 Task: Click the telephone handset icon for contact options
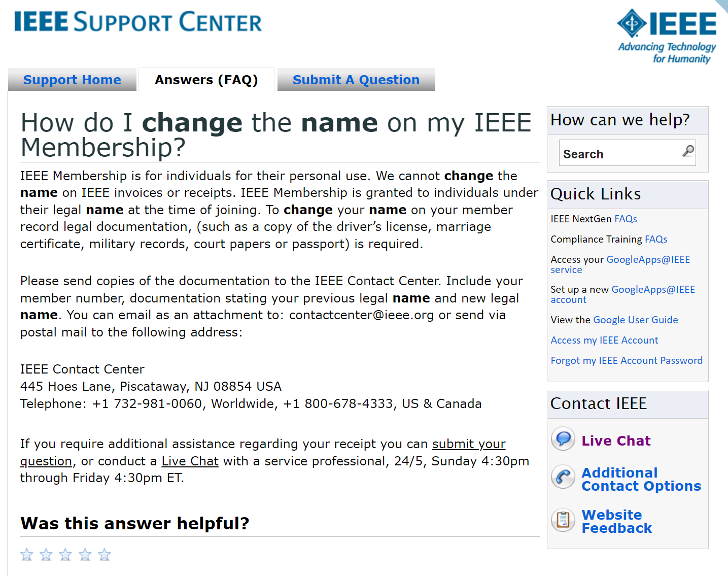(x=563, y=477)
